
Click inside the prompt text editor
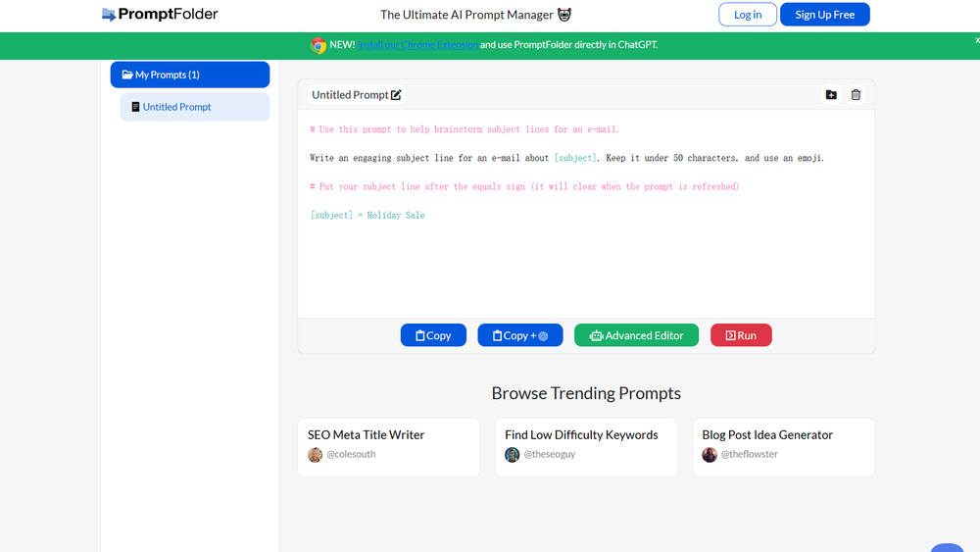pos(586,214)
